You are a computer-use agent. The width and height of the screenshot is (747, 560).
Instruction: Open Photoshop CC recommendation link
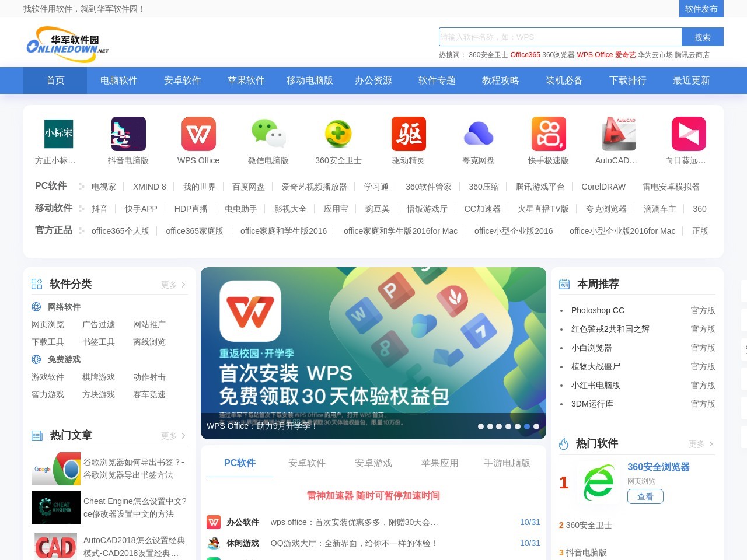pos(598,310)
